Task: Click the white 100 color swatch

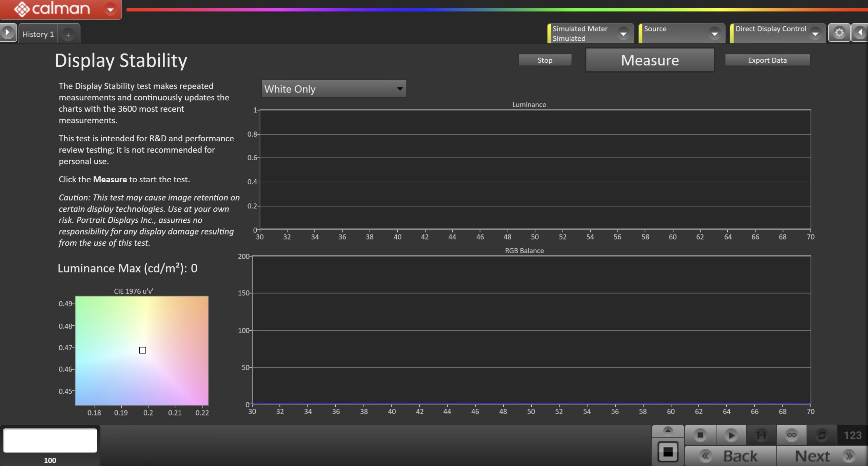Action: coord(50,440)
